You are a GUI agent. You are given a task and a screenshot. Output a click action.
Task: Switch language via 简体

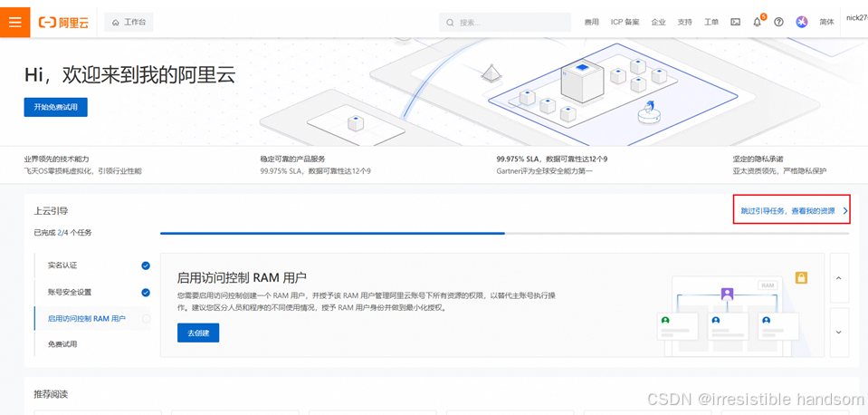click(827, 22)
